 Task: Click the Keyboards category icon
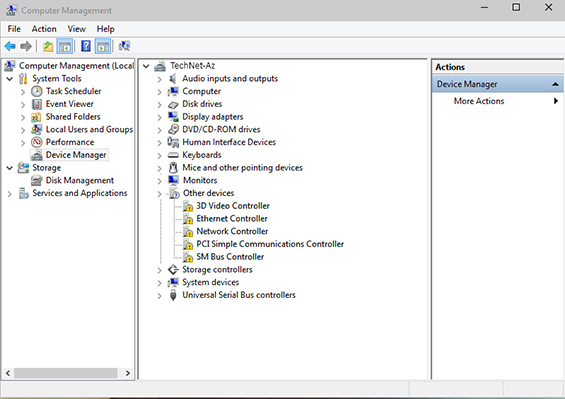(x=173, y=155)
